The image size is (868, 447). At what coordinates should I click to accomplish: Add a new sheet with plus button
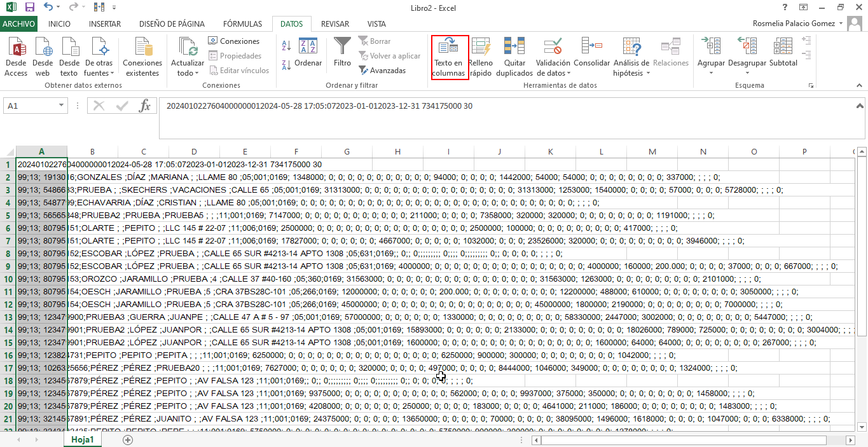point(128,439)
